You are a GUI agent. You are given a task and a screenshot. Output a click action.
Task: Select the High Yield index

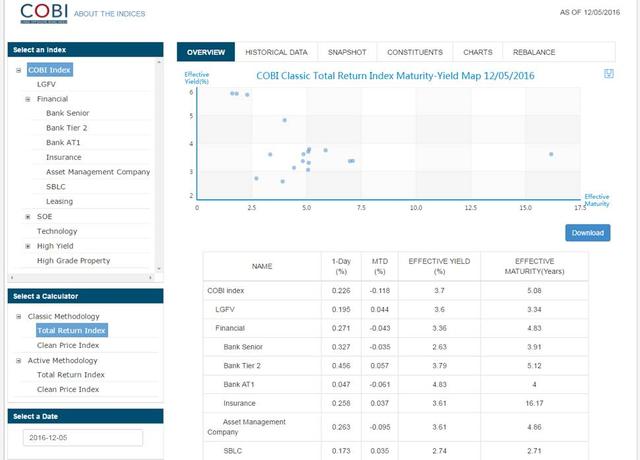pyautogui.click(x=55, y=246)
